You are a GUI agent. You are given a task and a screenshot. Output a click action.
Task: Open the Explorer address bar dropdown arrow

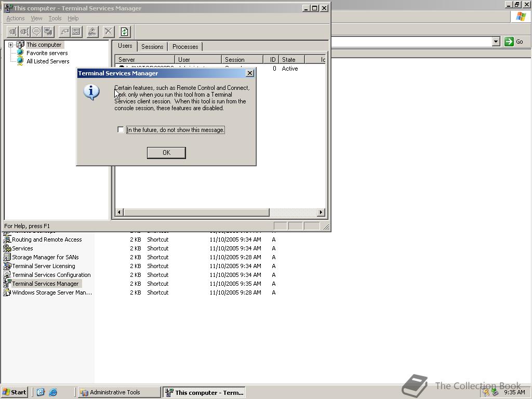(496, 42)
